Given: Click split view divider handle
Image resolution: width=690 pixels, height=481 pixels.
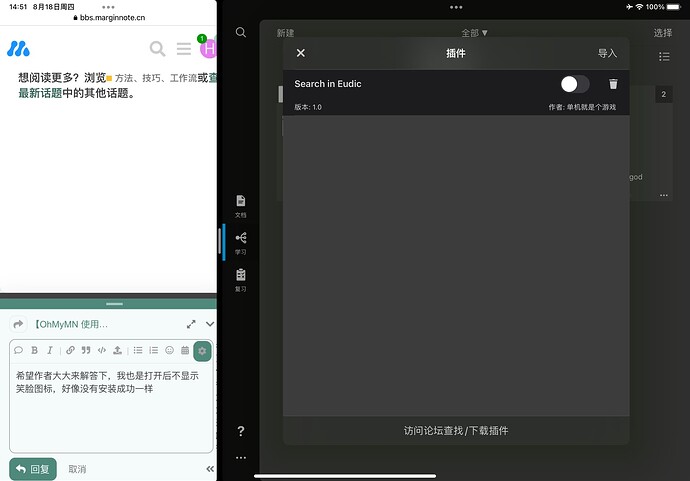Looking at the screenshot, I should click(x=219, y=242).
